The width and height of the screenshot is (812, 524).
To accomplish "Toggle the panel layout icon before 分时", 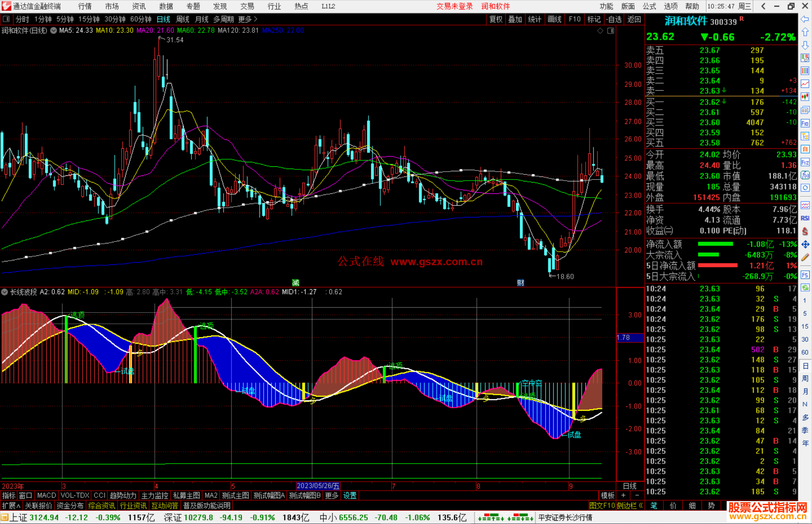I will pos(6,19).
